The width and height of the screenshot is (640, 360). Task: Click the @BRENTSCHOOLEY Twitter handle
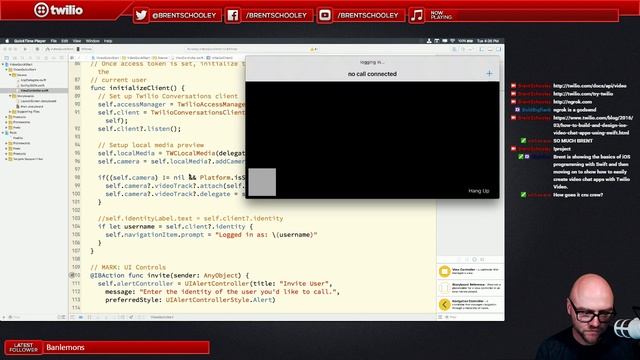[x=184, y=16]
